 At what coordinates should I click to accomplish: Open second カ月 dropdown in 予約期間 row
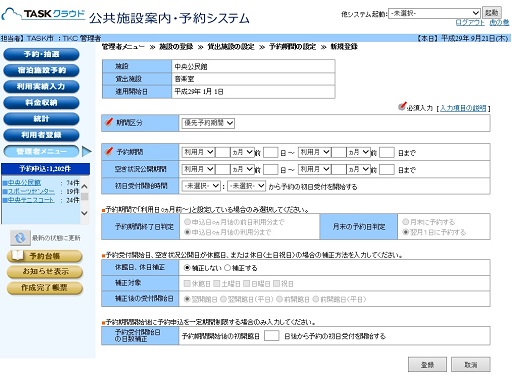tap(358, 152)
